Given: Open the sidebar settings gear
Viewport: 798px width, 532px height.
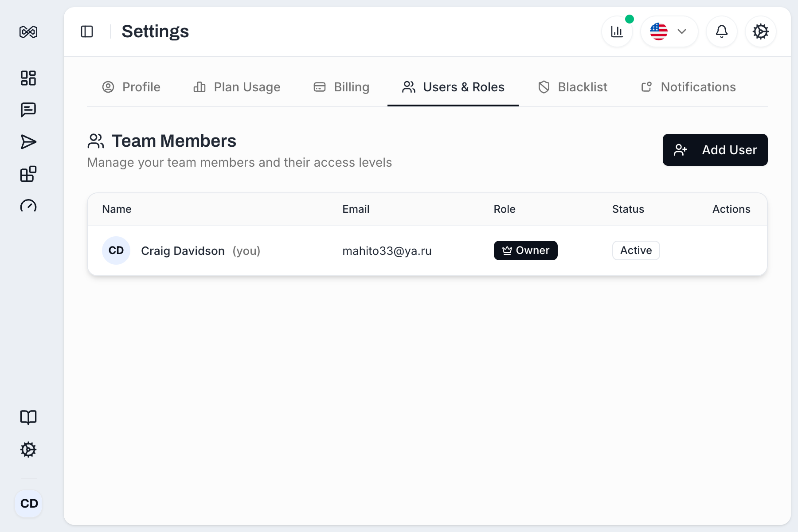Looking at the screenshot, I should (x=28, y=450).
